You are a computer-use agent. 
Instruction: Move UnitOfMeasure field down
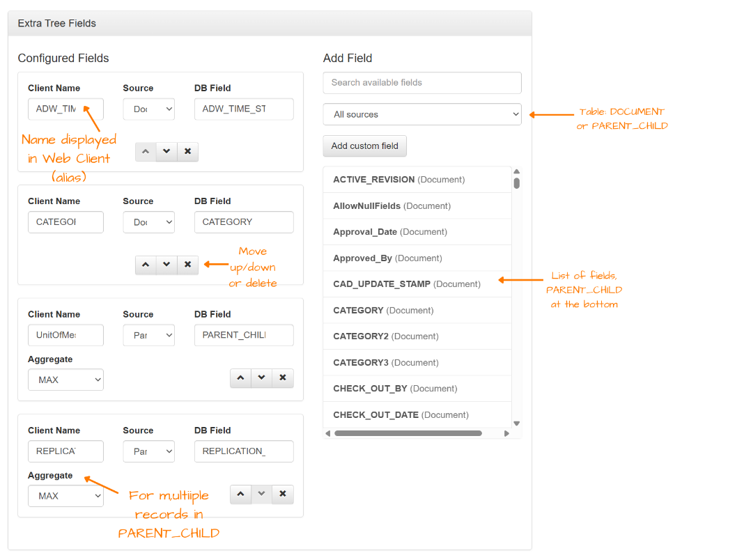(x=261, y=378)
